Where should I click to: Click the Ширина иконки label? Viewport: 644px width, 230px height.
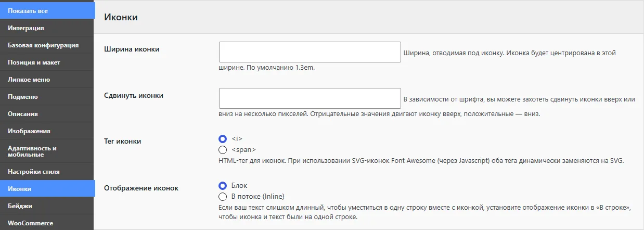(132, 49)
